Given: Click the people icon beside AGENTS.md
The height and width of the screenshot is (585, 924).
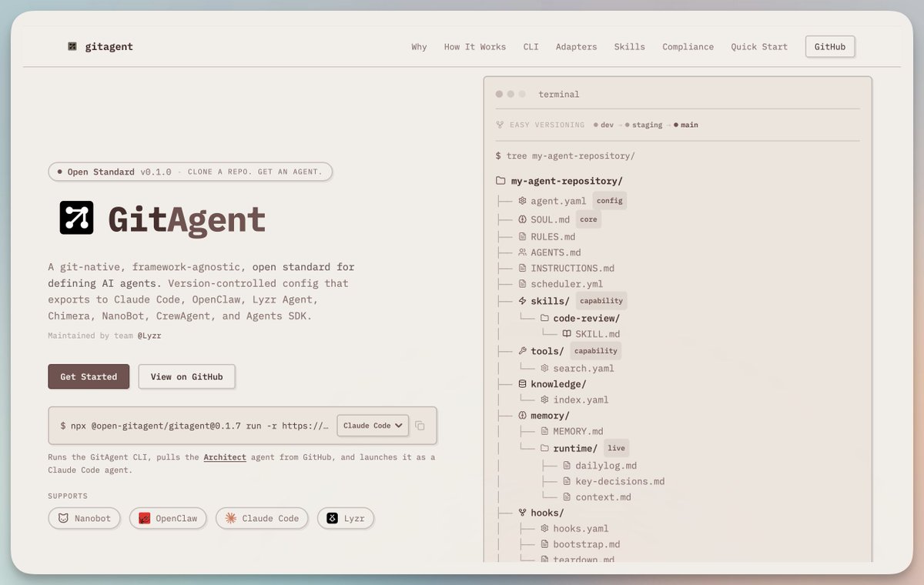Looking at the screenshot, I should [x=522, y=252].
